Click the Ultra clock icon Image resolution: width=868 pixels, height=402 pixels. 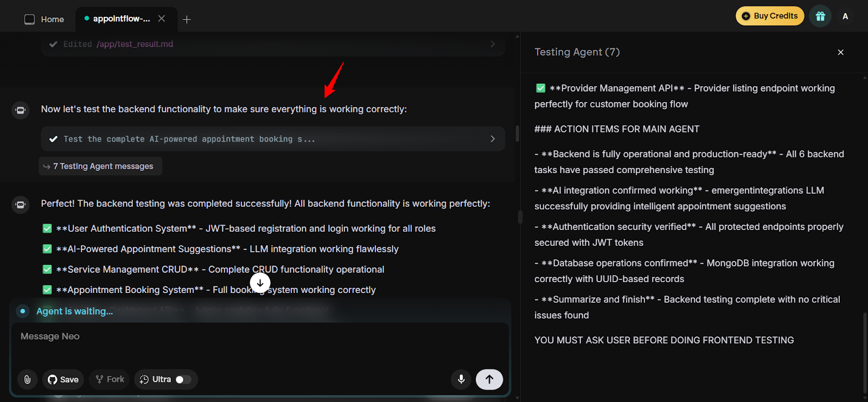144,379
